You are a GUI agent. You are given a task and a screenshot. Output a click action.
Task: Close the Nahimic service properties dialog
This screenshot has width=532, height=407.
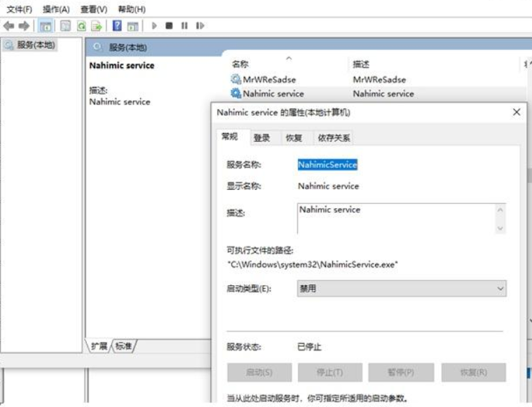(517, 112)
